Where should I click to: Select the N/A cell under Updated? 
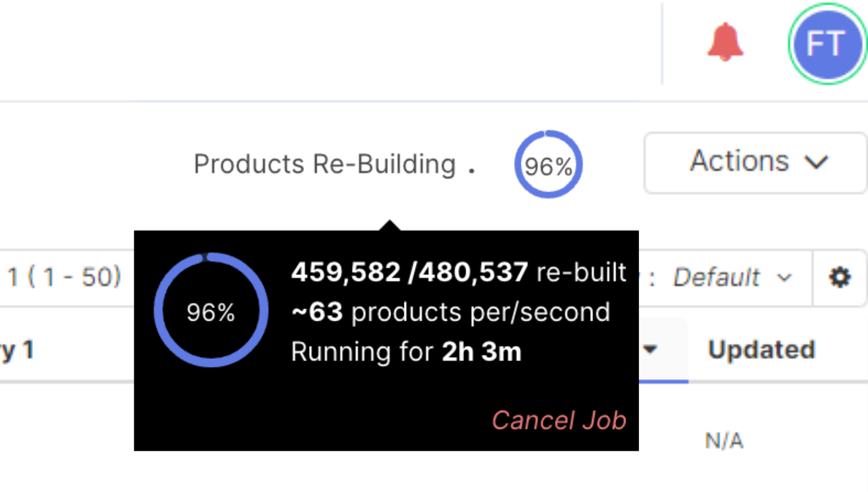[724, 441]
